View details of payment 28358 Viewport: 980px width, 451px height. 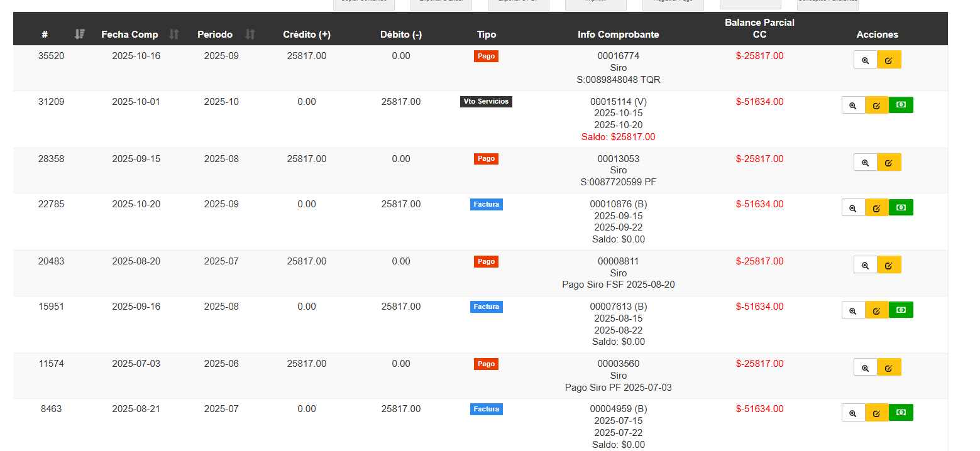pos(865,162)
